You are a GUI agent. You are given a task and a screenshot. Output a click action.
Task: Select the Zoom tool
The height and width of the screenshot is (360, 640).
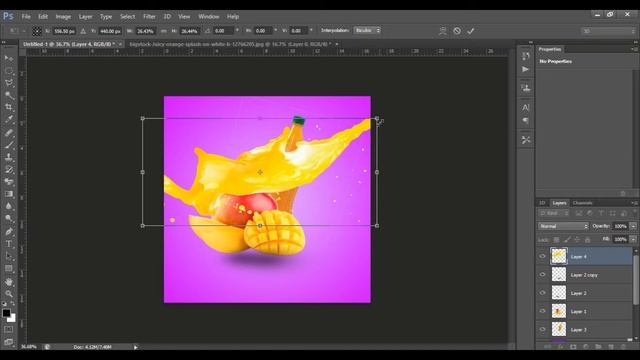point(9,294)
